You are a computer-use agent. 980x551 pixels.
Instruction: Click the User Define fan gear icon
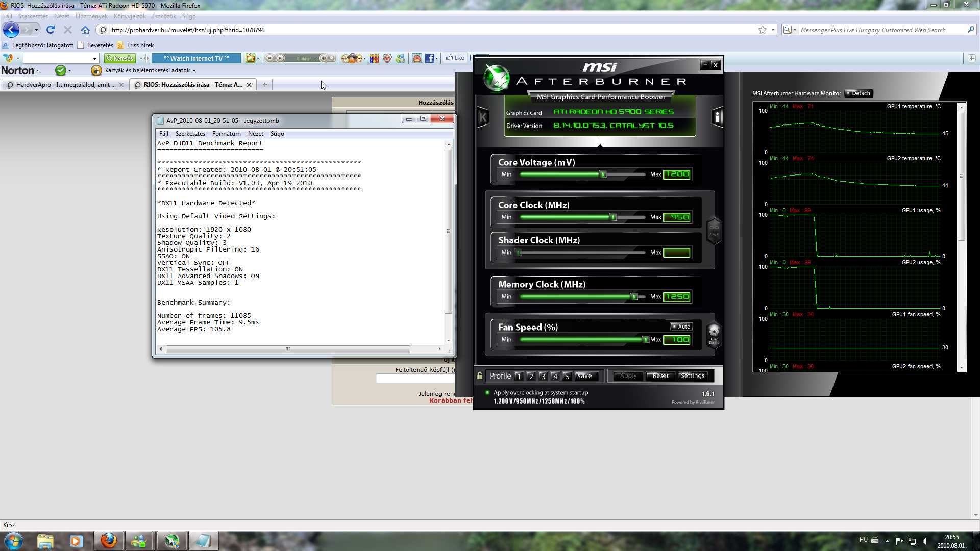coord(714,335)
